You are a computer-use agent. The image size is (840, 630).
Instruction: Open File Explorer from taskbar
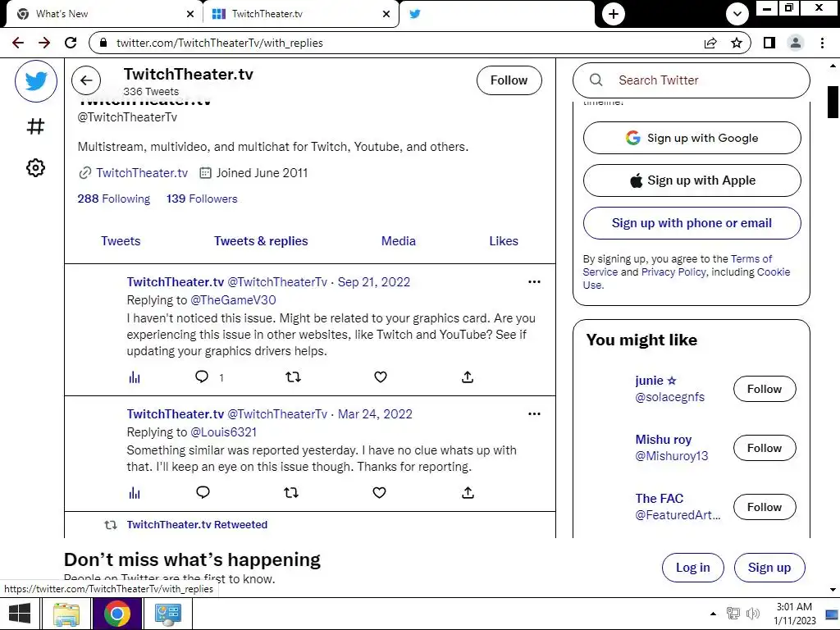click(x=66, y=614)
